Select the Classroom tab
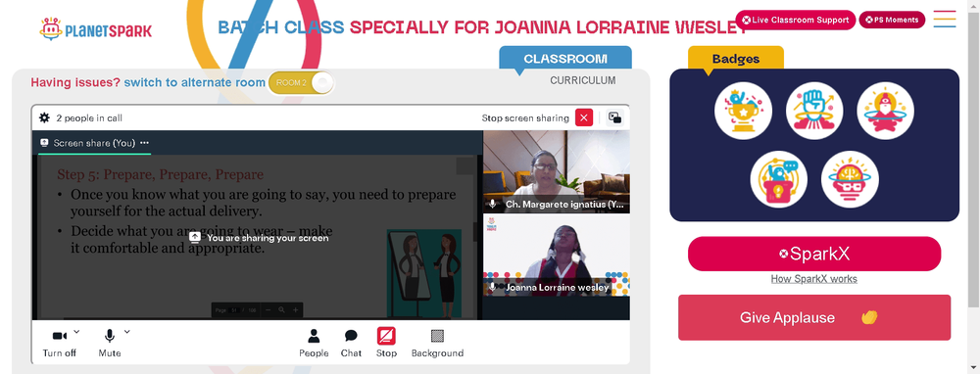This screenshot has height=374, width=980. point(565,59)
